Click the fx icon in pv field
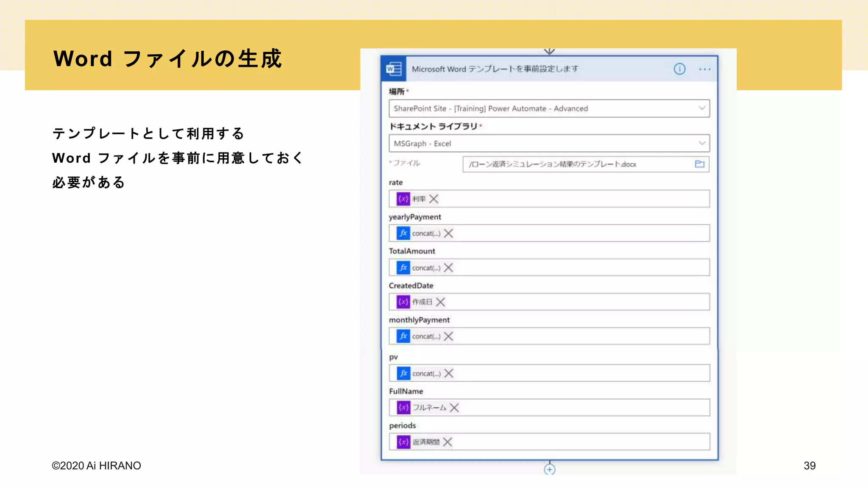The width and height of the screenshot is (868, 488). (403, 373)
